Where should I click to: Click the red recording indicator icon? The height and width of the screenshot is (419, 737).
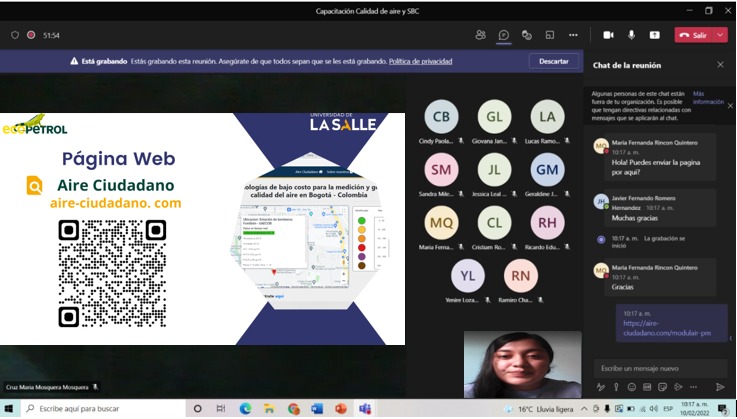tap(31, 35)
